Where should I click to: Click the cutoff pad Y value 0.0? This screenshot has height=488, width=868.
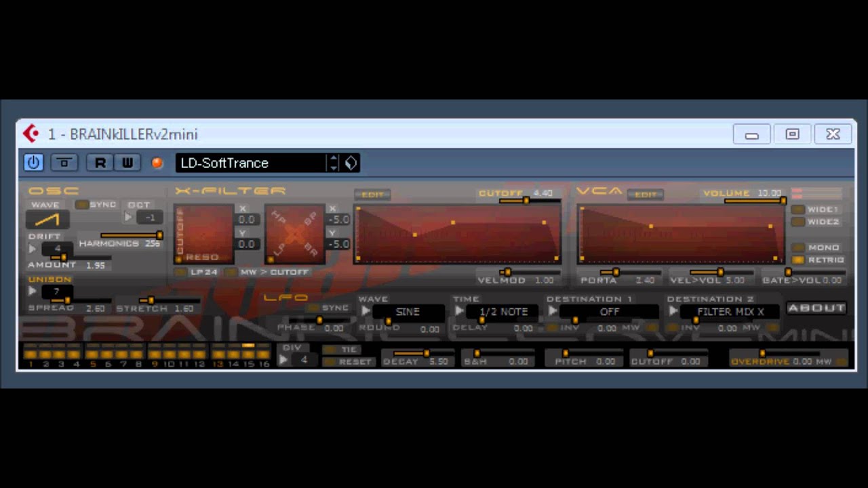coord(247,244)
